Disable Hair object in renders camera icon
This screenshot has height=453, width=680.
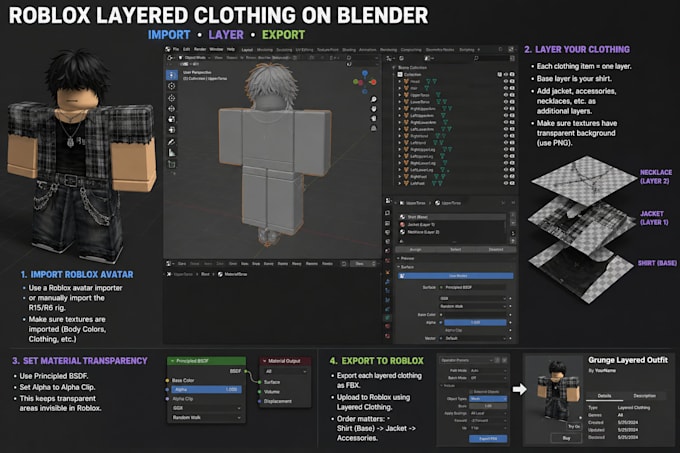pyautogui.click(x=512, y=88)
